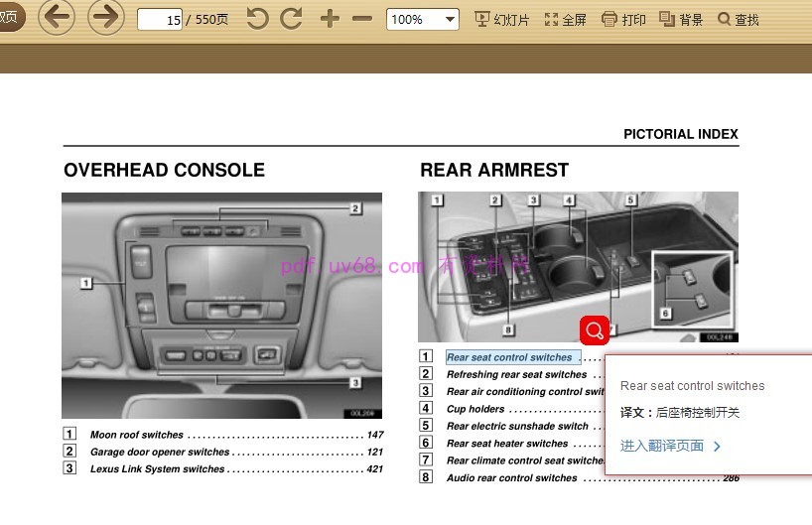Viewport: 812px width, 525px height.
Task: Click the Moon roof switches index entry
Action: (x=137, y=435)
